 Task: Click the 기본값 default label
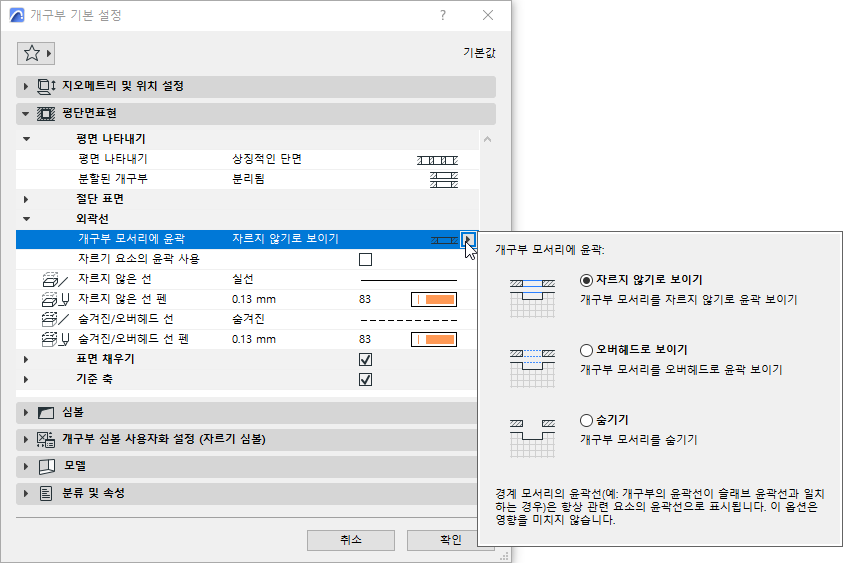point(480,53)
